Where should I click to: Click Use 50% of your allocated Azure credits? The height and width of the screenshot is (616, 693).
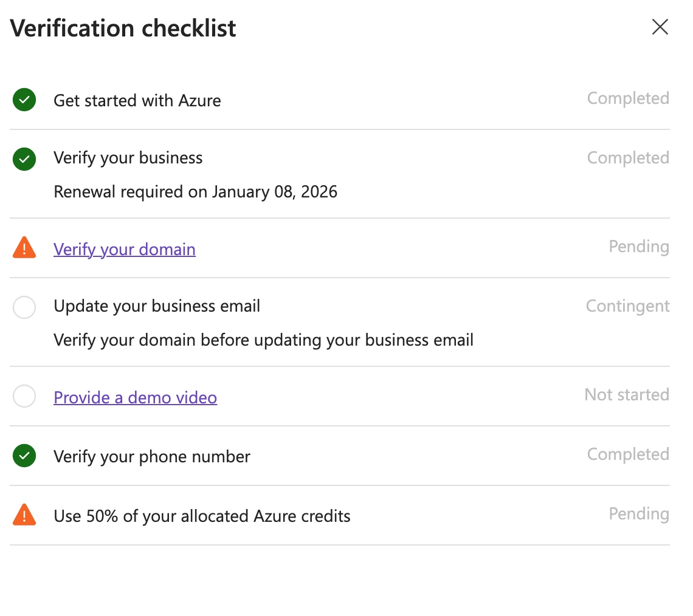[x=202, y=516]
